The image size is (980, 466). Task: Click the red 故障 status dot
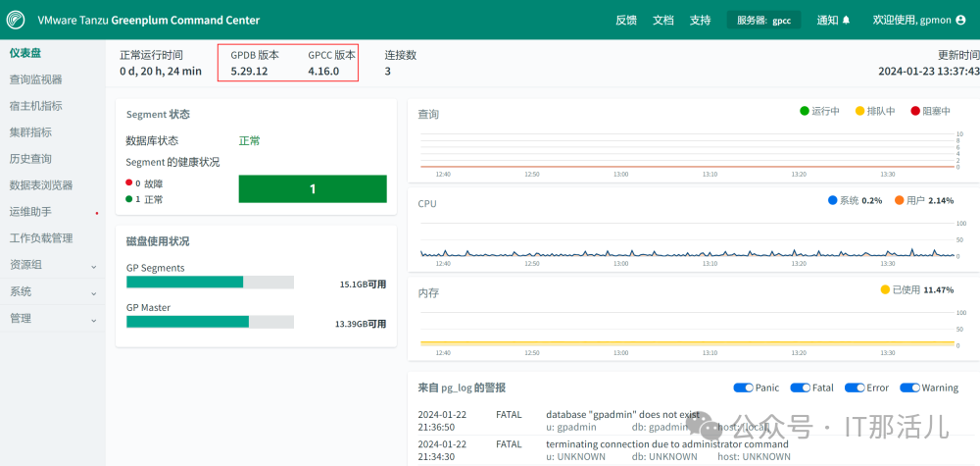128,183
